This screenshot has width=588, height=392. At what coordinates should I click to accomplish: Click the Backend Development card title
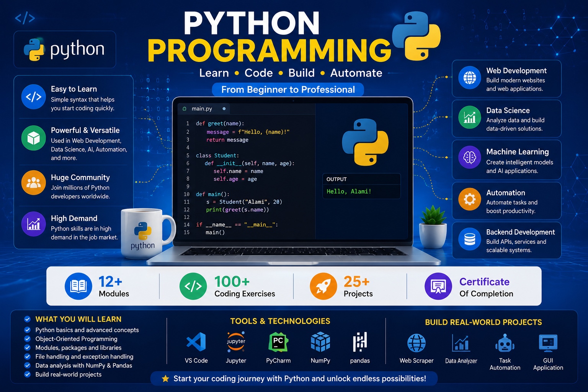(x=521, y=232)
